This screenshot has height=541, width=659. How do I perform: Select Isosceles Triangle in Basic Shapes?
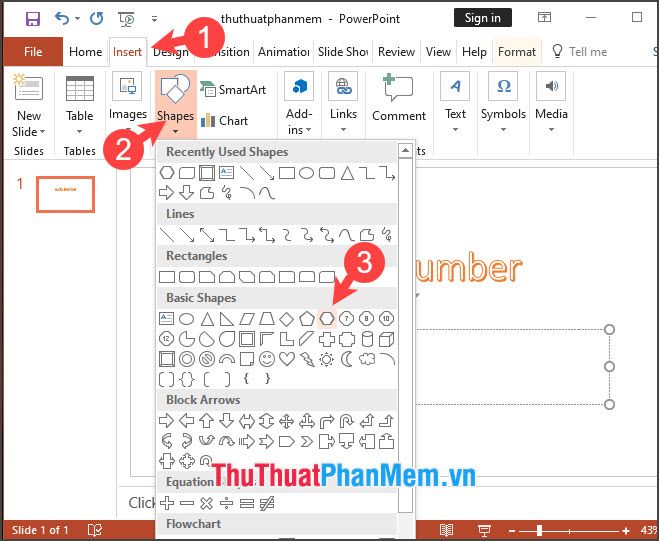coord(207,319)
